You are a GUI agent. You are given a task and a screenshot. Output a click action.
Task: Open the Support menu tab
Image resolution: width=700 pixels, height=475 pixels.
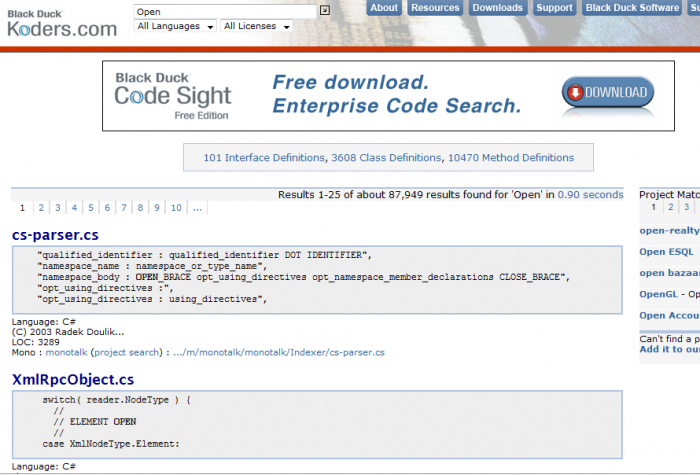pyautogui.click(x=554, y=8)
